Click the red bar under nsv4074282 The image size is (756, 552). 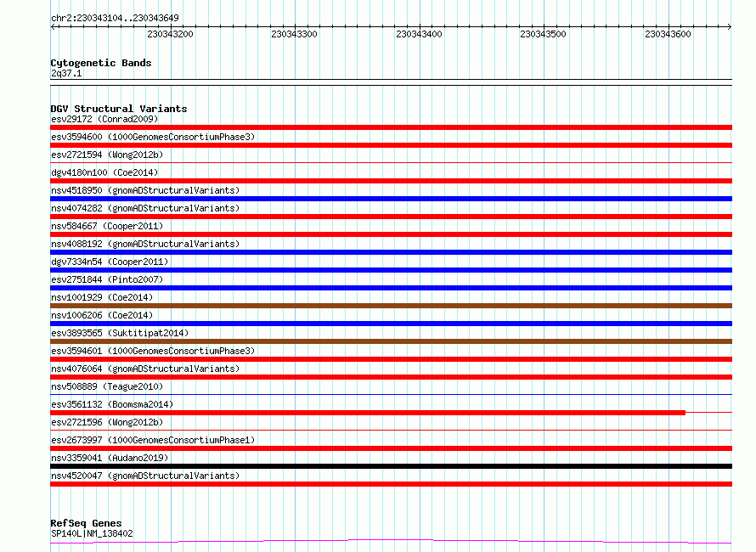pos(391,217)
